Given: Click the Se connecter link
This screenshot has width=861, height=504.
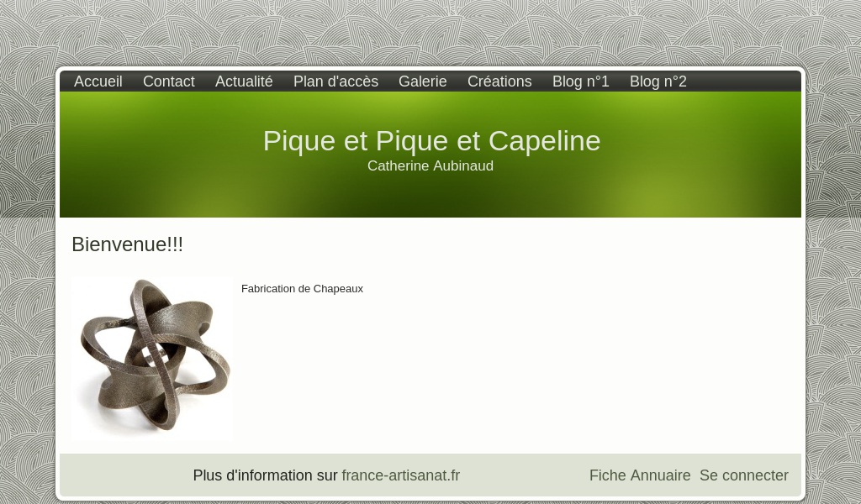Looking at the screenshot, I should click(x=744, y=475).
